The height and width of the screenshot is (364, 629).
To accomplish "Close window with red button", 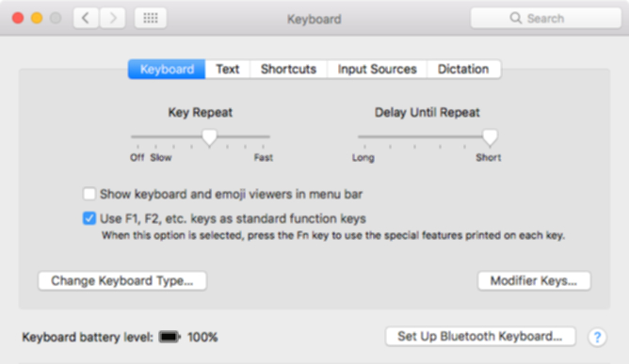I will (x=18, y=18).
